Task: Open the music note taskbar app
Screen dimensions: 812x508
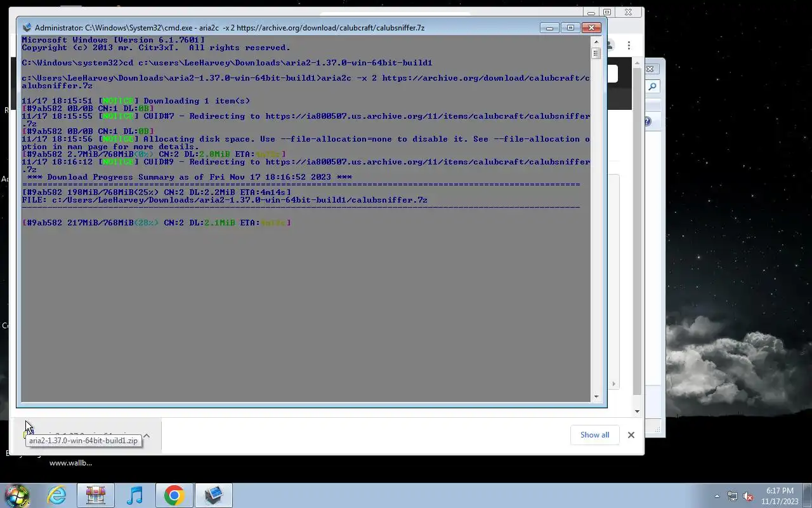Action: (x=134, y=495)
